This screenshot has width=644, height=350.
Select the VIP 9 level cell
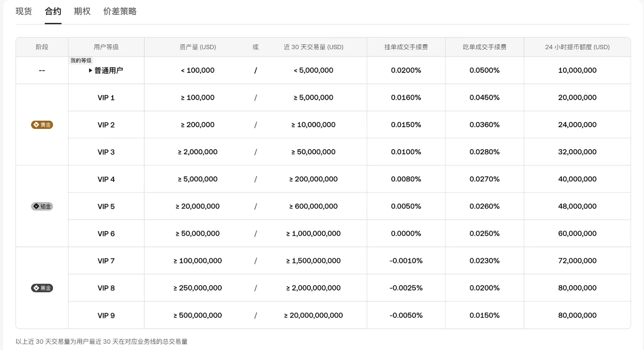pos(106,315)
